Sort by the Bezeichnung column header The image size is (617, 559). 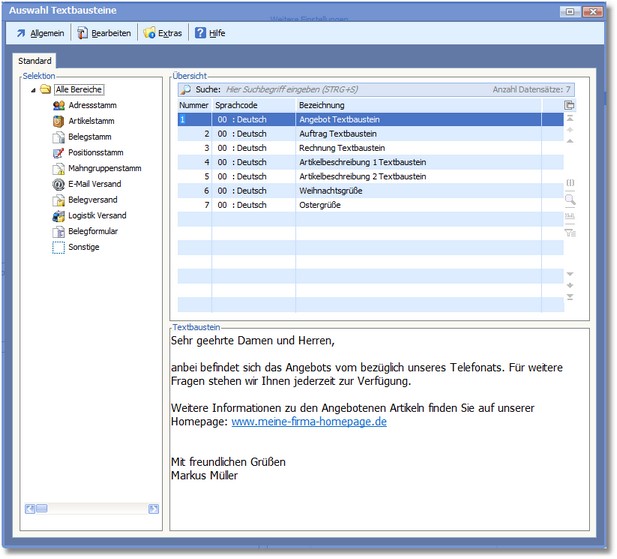pos(427,105)
